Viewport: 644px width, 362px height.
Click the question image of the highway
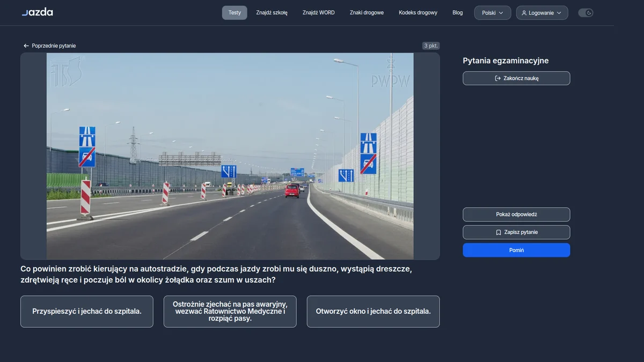230,156
